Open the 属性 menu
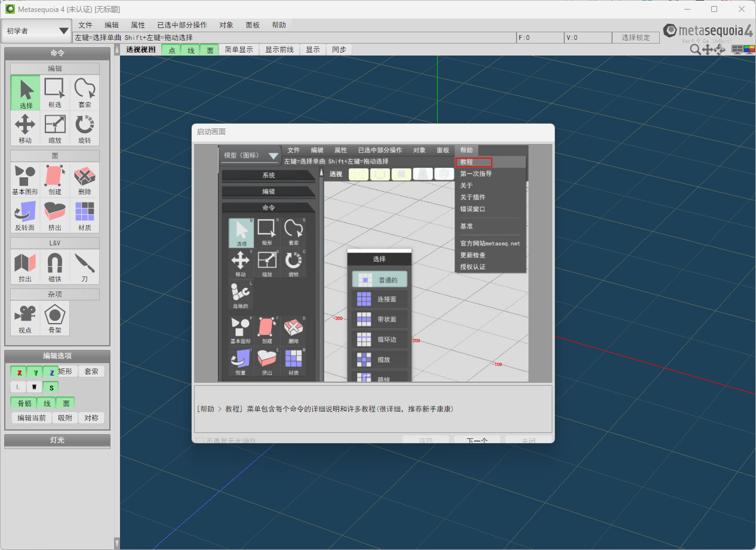The width and height of the screenshot is (756, 550). coord(138,25)
